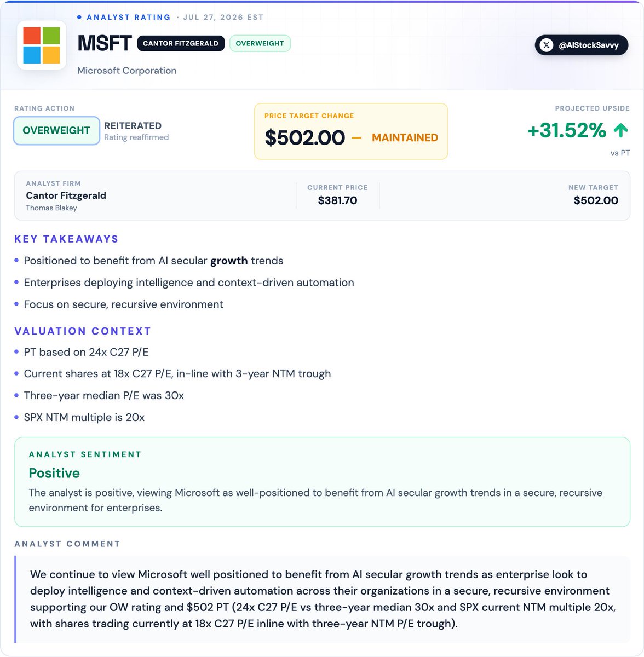Click the outlined Overweight rating box
644x657 pixels.
tap(56, 130)
